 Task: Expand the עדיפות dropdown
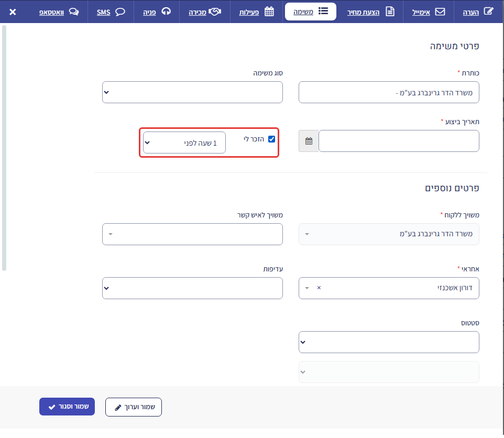click(192, 288)
